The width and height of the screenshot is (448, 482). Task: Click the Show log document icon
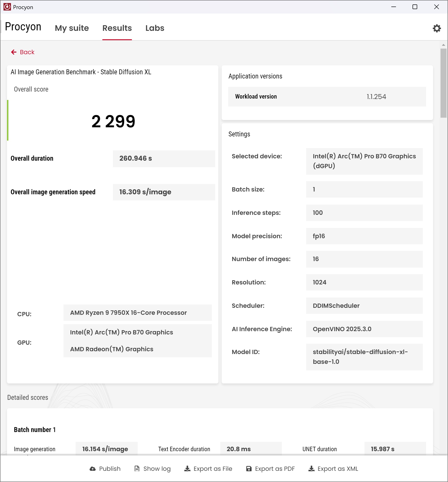click(x=137, y=469)
